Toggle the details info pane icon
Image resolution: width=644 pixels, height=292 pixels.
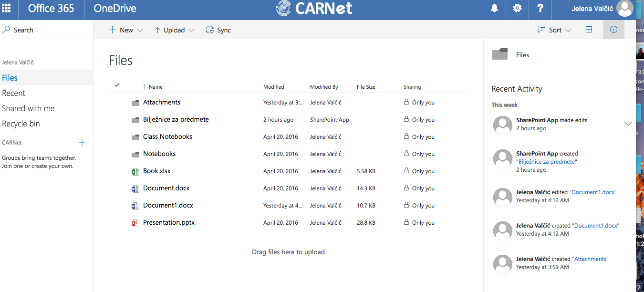click(613, 30)
